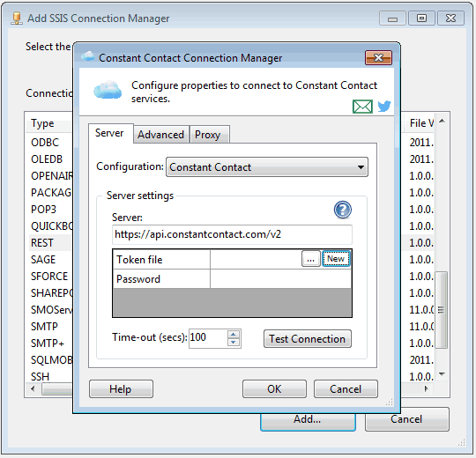Click New to create a token file
Viewport: 476px width, 458px height.
336,259
